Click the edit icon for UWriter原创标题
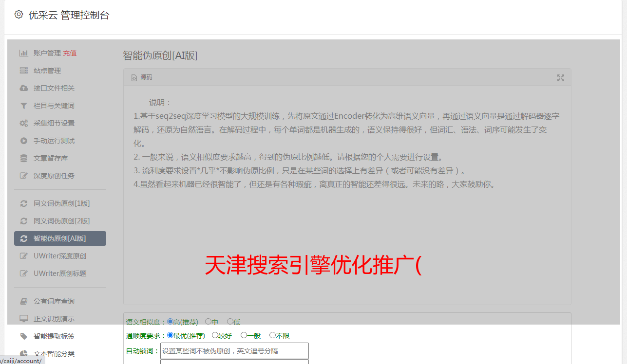Screen dimensions: 627x364 23,273
